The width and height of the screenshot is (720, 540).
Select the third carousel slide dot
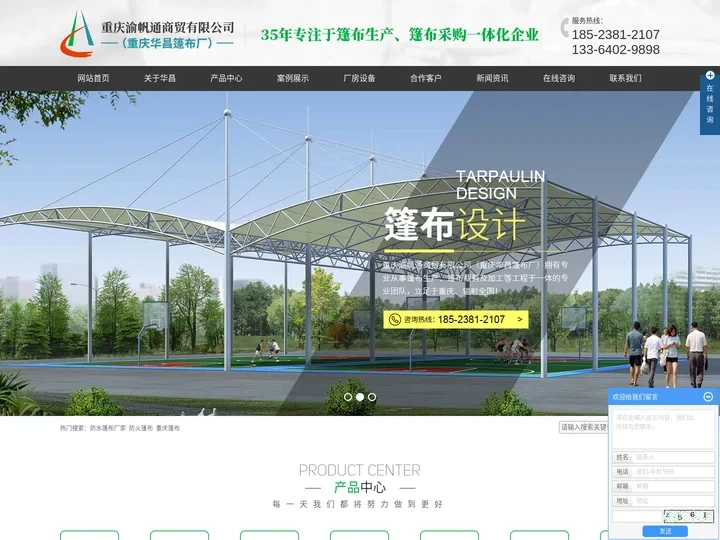[x=372, y=397]
